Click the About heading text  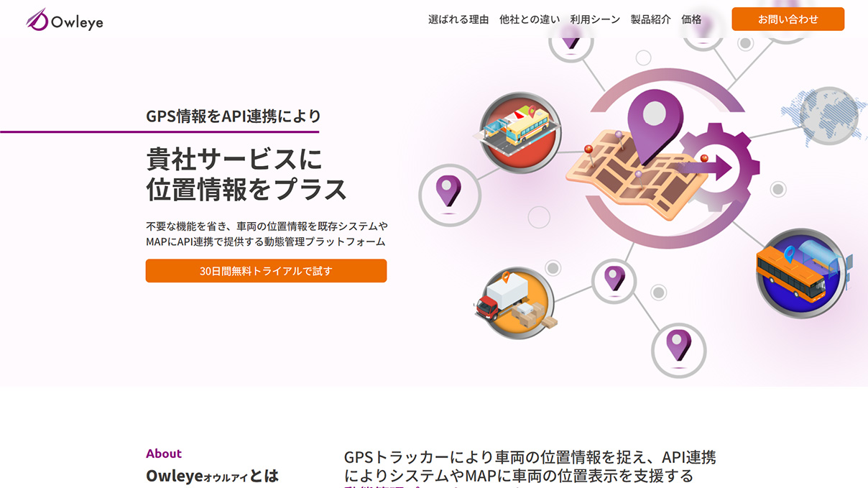164,454
